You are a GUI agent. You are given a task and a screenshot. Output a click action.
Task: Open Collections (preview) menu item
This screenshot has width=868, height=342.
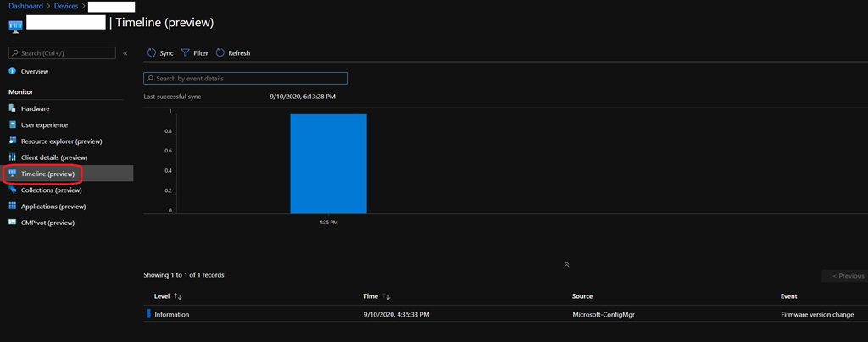point(51,190)
